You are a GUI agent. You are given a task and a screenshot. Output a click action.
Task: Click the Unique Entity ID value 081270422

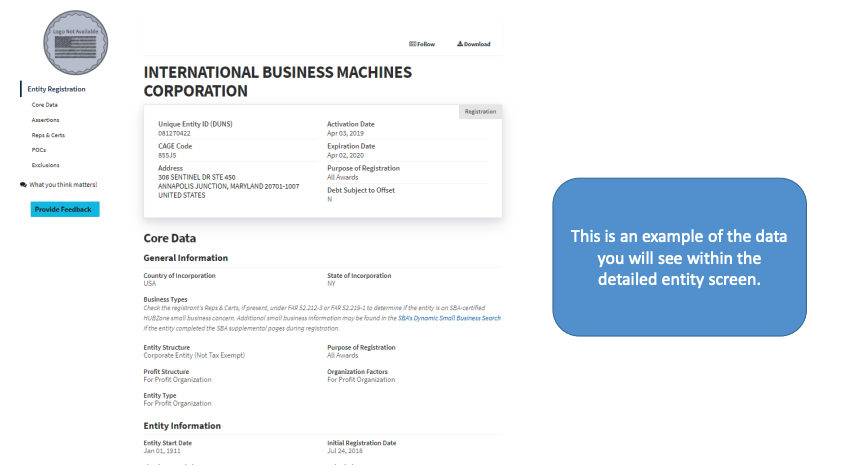click(x=175, y=133)
